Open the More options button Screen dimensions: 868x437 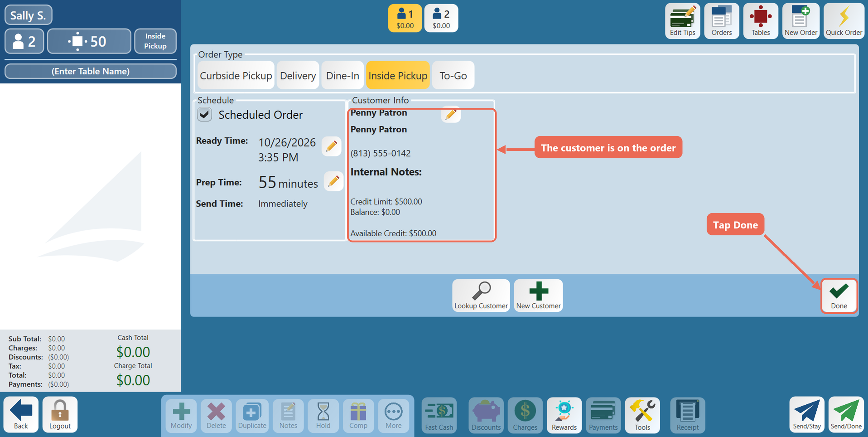tap(393, 416)
